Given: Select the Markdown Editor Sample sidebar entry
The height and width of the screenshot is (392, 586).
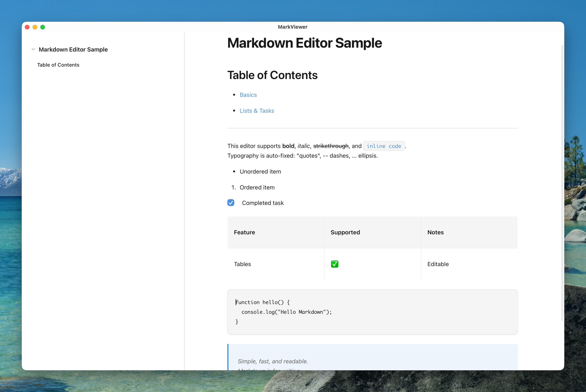Looking at the screenshot, I should tap(73, 49).
